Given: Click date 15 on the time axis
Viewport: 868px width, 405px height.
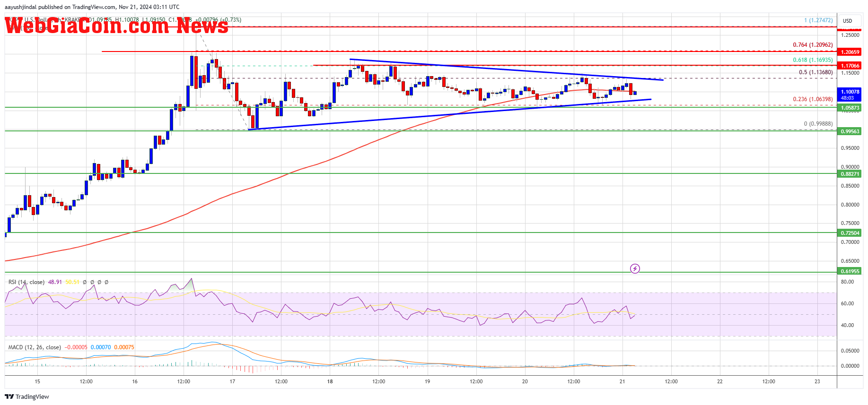Looking at the screenshot, I should (37, 381).
